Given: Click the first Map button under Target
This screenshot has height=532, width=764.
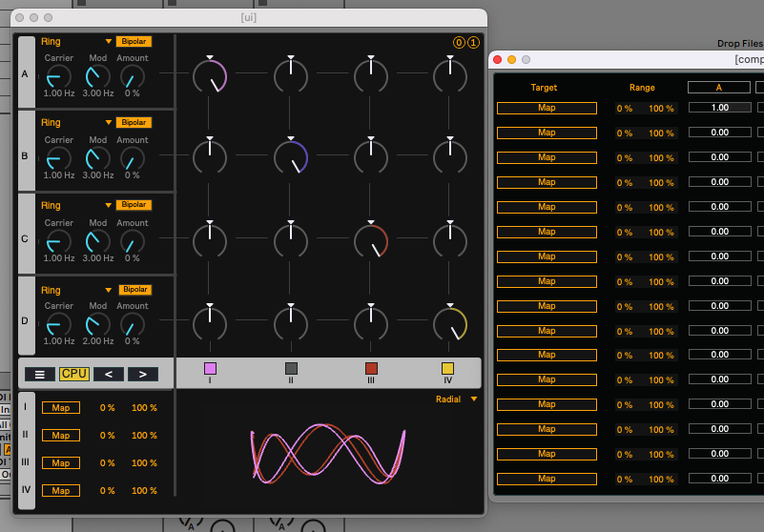Looking at the screenshot, I should pyautogui.click(x=547, y=108).
